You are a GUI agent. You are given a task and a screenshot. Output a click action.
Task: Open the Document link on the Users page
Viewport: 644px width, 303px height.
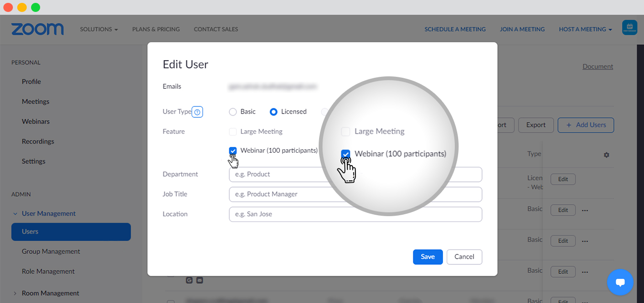point(598,67)
